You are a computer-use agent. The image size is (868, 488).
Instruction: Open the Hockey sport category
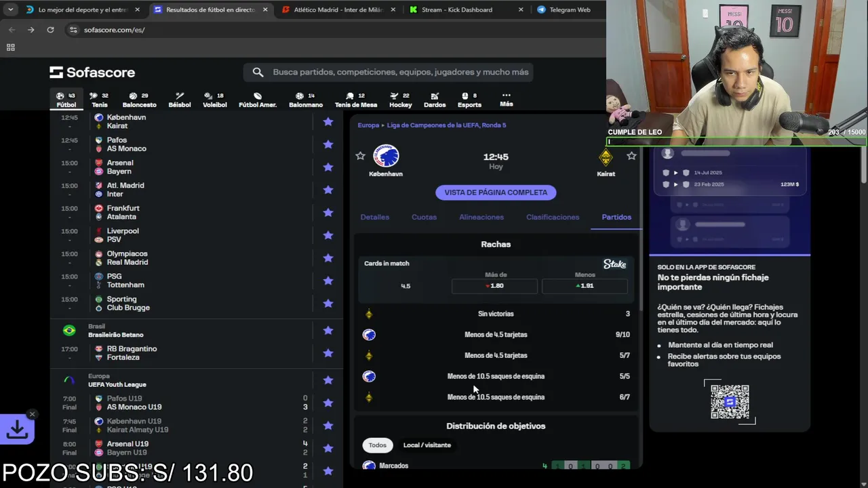(x=401, y=100)
